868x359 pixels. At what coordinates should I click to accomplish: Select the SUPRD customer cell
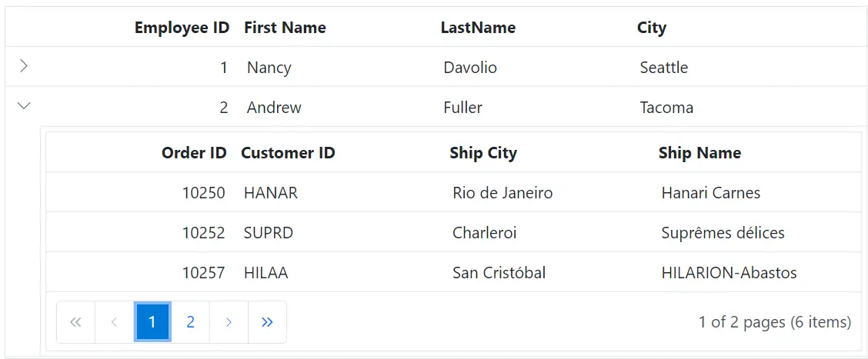[269, 233]
